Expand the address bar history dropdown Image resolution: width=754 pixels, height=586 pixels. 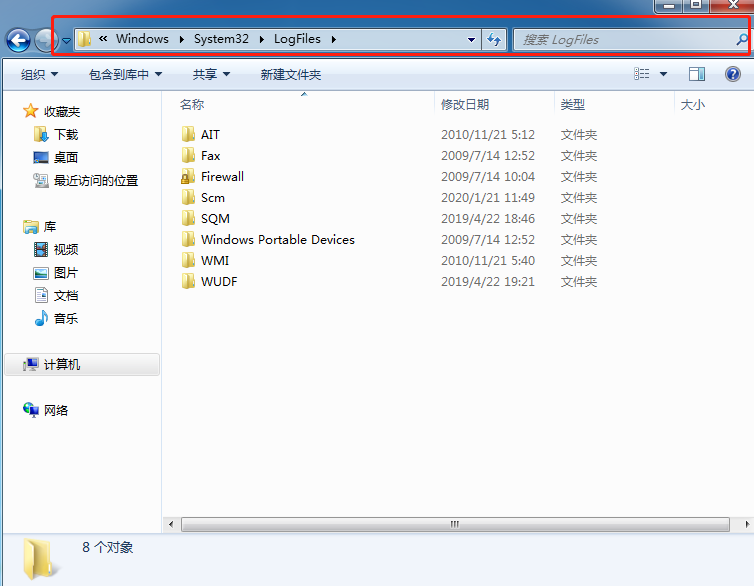[x=472, y=40]
